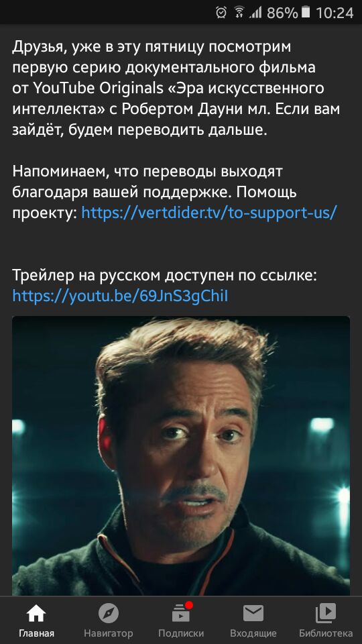Select the Главная tab label

click(36, 633)
